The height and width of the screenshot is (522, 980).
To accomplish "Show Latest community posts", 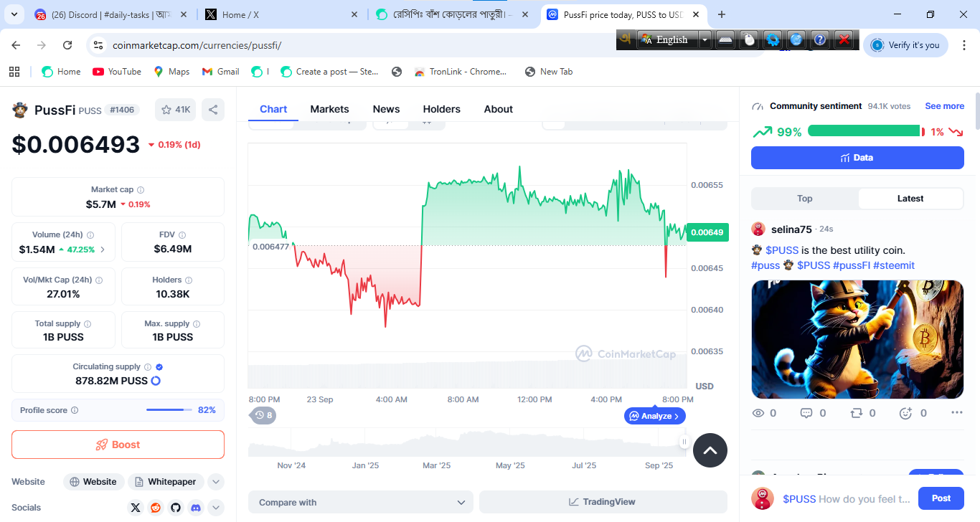I will [910, 199].
